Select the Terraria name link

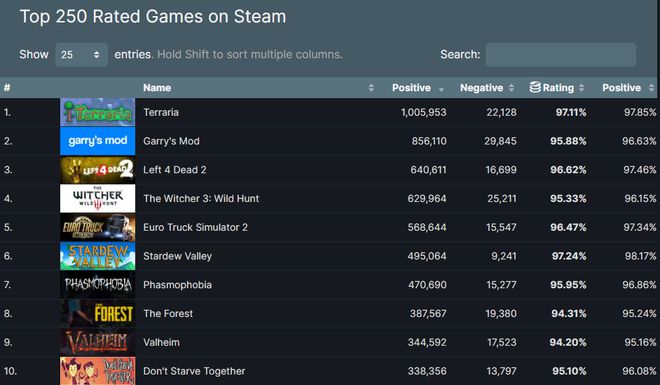(161, 112)
